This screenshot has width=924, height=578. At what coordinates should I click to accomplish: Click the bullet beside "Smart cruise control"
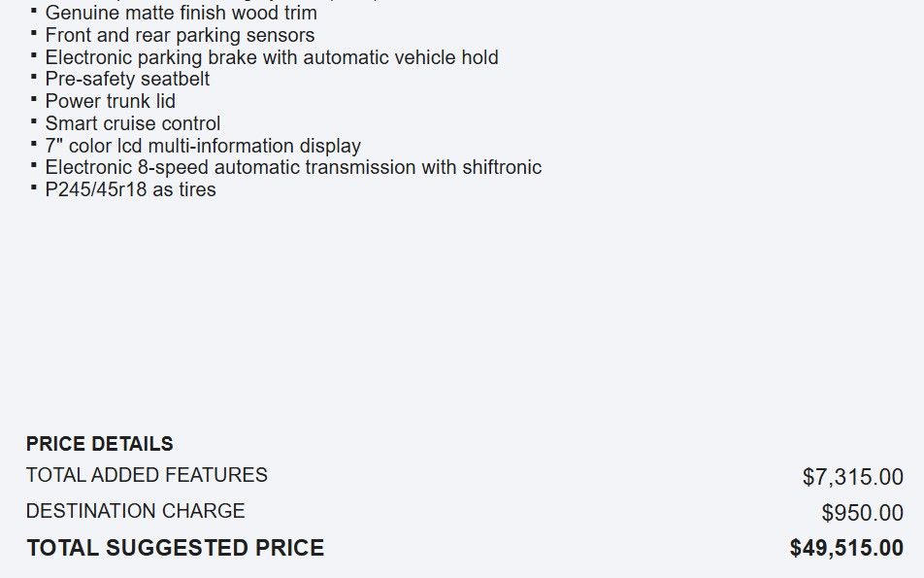coord(35,121)
